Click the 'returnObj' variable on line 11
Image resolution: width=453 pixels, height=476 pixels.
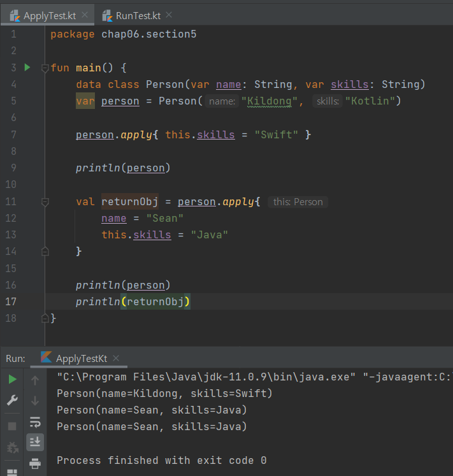point(129,201)
